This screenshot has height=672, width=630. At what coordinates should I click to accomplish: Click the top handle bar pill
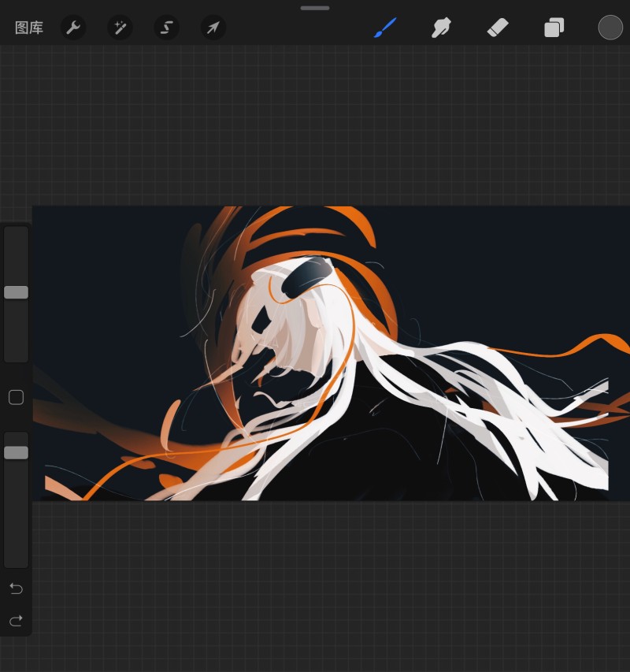[x=315, y=8]
